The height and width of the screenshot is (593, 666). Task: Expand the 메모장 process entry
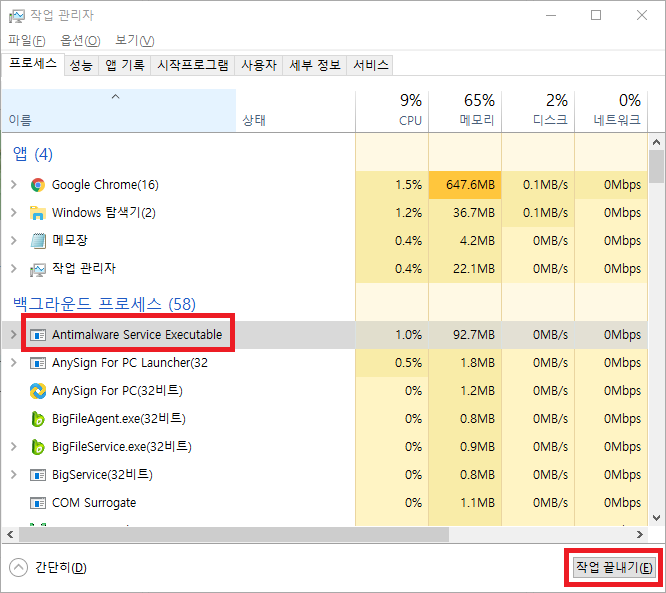(x=14, y=241)
